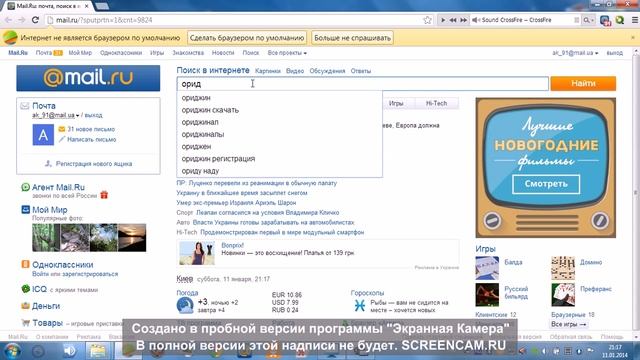Open Одноклассники in the top navigation
The width and height of the screenshot is (640, 360).
pyautogui.click(x=121, y=53)
